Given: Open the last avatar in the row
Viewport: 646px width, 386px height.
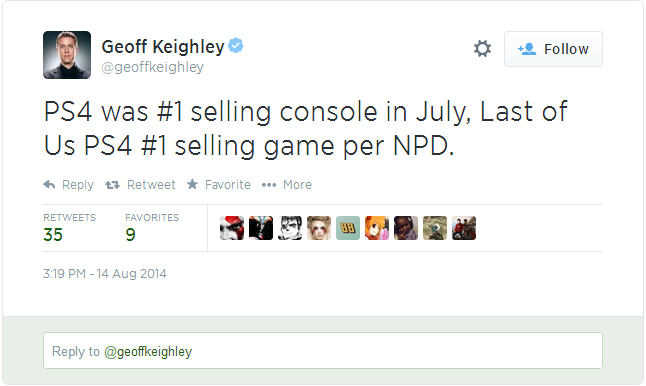Looking at the screenshot, I should click(463, 228).
